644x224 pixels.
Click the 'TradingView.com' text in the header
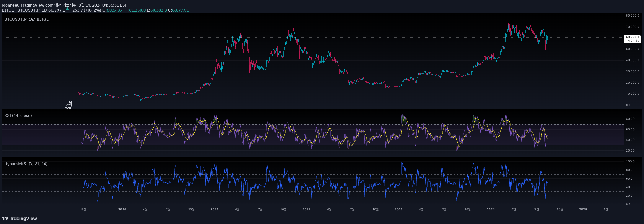[x=37, y=5]
